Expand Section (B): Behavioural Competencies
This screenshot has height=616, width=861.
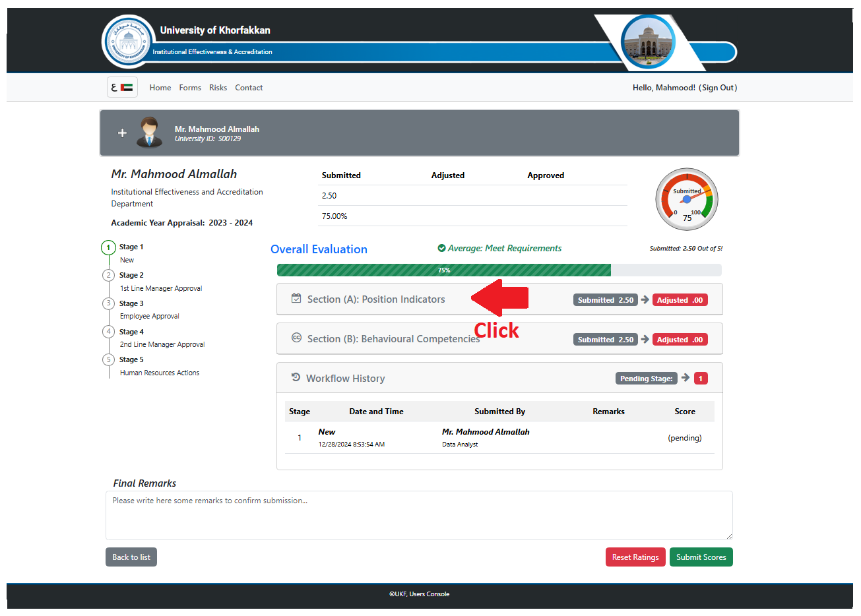tap(393, 339)
